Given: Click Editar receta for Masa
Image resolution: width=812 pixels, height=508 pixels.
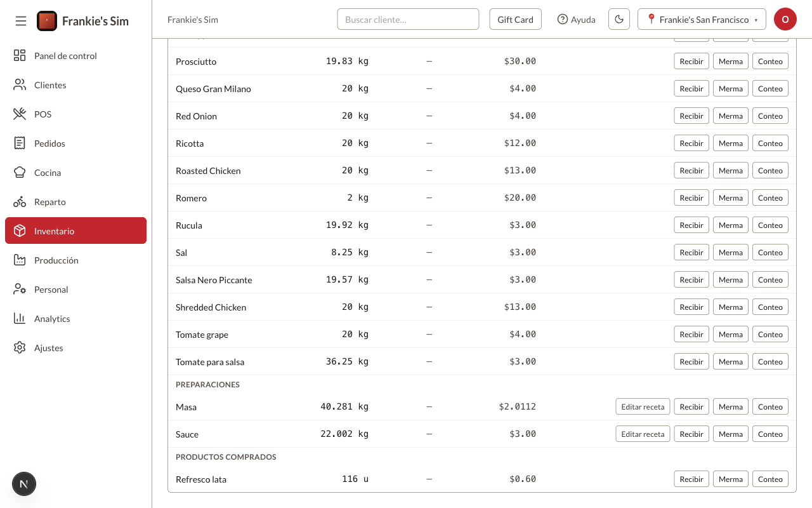Looking at the screenshot, I should pos(643,406).
